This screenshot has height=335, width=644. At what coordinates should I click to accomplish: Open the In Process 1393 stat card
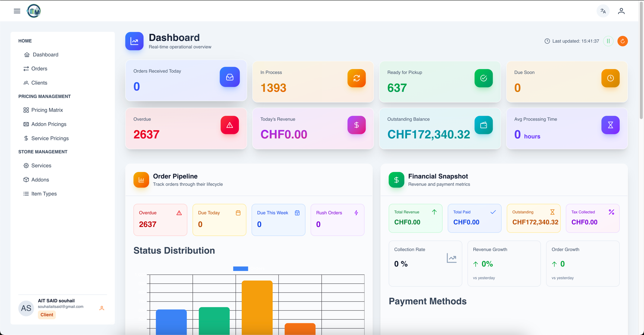point(313,82)
